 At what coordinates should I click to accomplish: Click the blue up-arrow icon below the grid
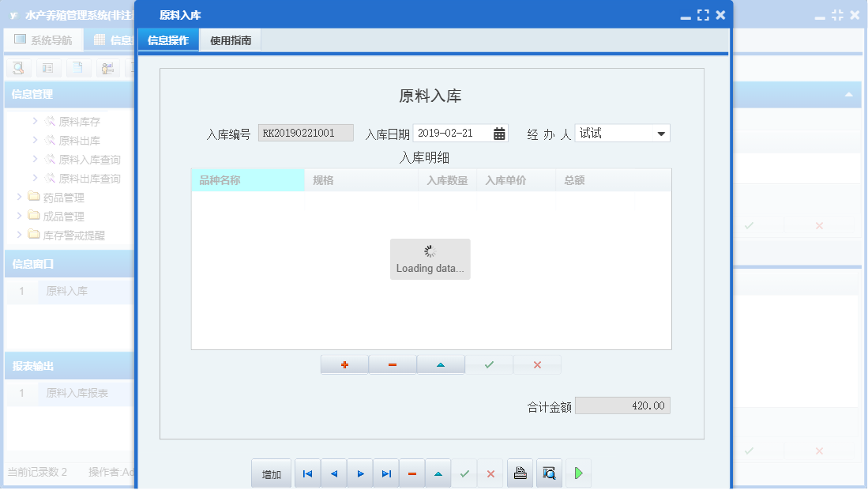click(x=441, y=364)
